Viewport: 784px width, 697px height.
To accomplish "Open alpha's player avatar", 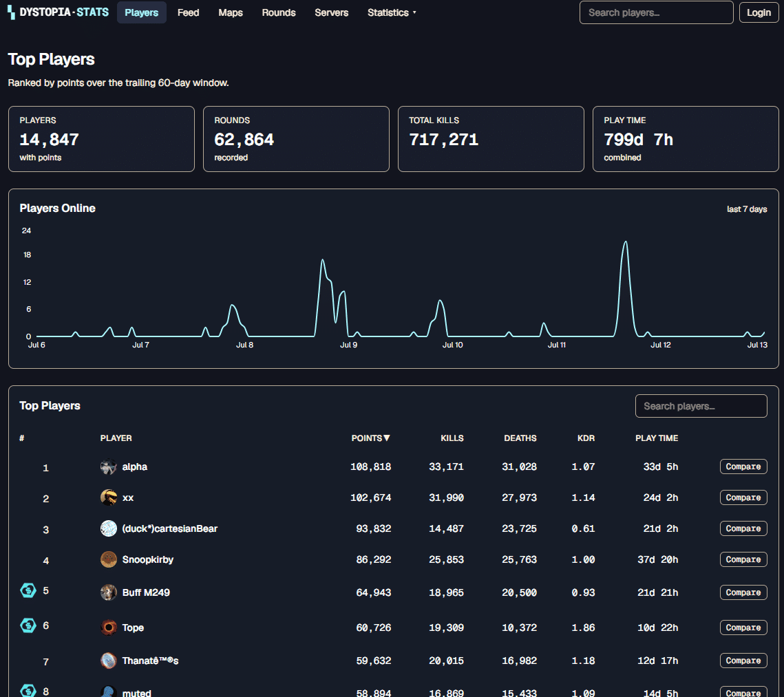I will 109,467.
